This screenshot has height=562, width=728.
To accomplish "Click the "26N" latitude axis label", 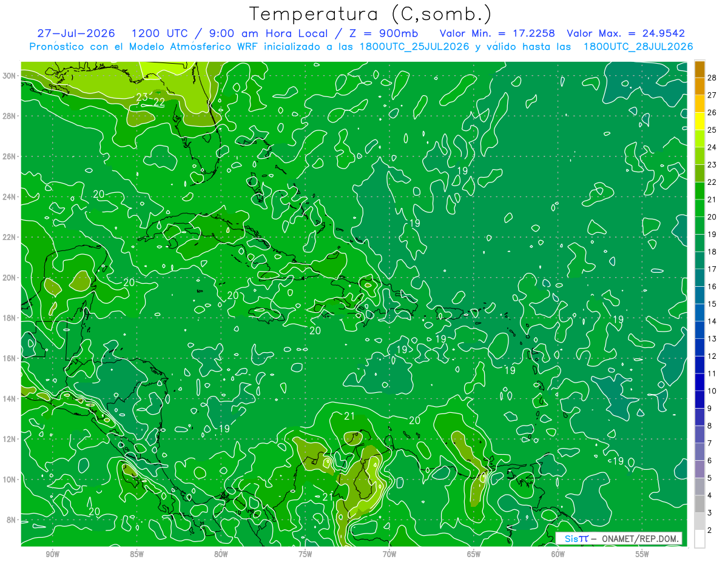I will 10,156.
